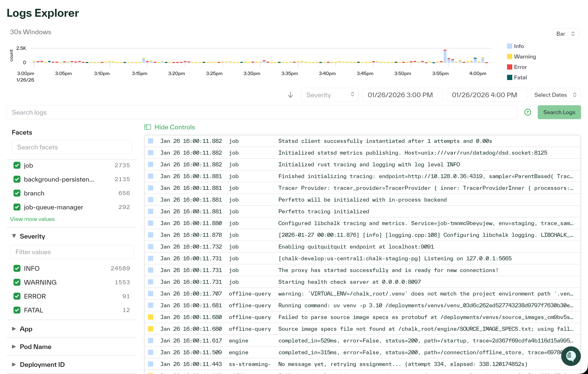Open the Select Dates dropdown
Screen dimensions: 588x374
[556, 95]
